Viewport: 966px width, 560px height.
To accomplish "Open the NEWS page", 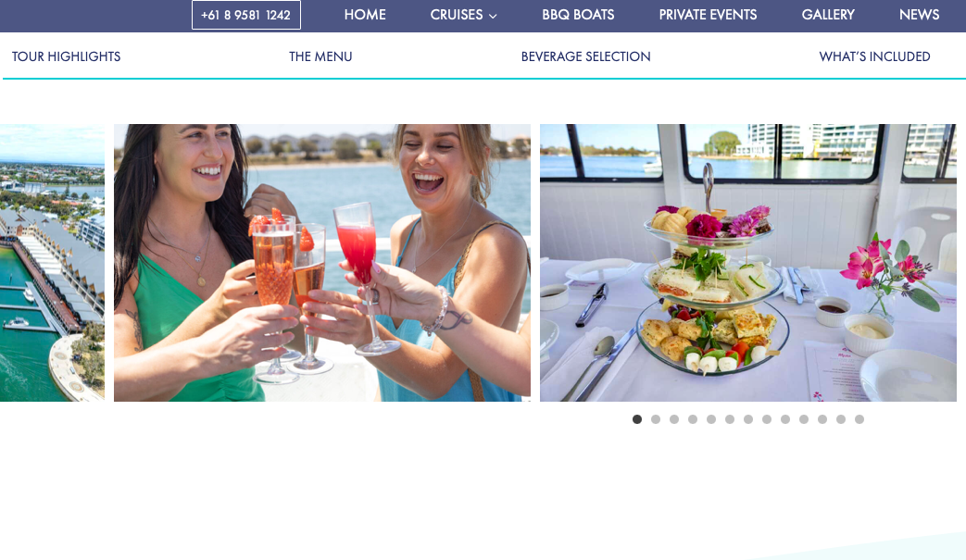I will click(919, 15).
